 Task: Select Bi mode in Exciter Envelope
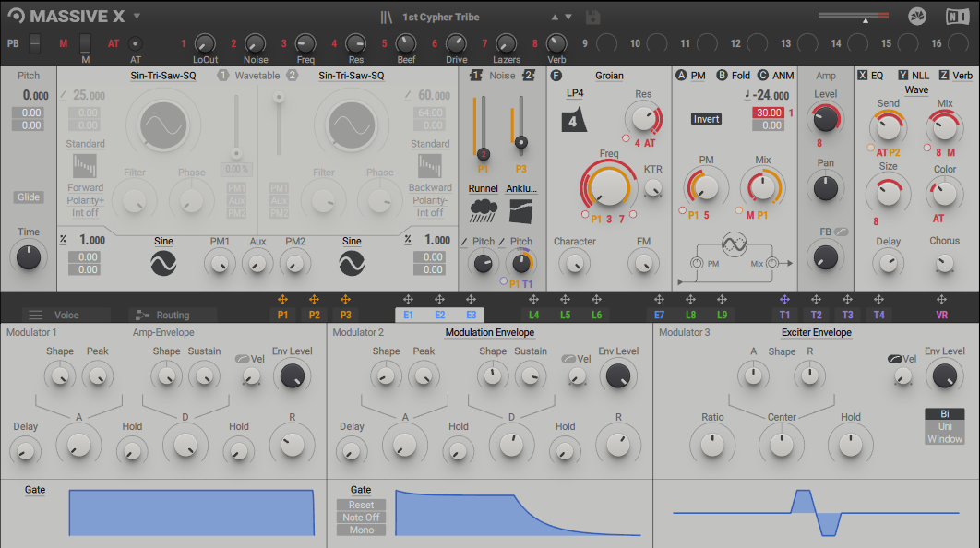pos(944,413)
